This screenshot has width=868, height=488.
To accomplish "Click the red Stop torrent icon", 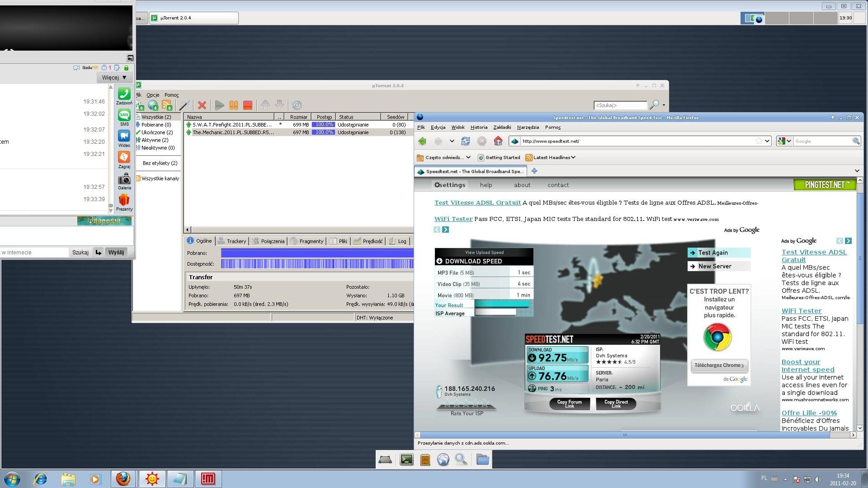I will (x=247, y=105).
